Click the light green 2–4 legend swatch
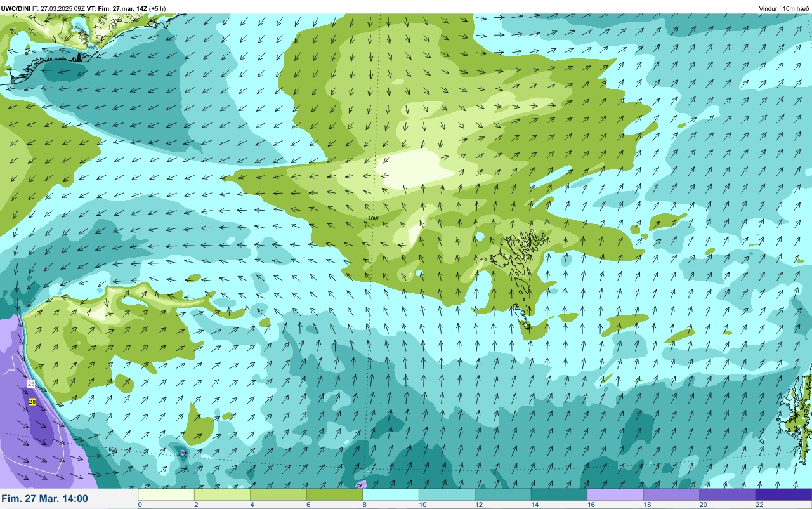The height and width of the screenshot is (509, 812). pyautogui.click(x=222, y=494)
